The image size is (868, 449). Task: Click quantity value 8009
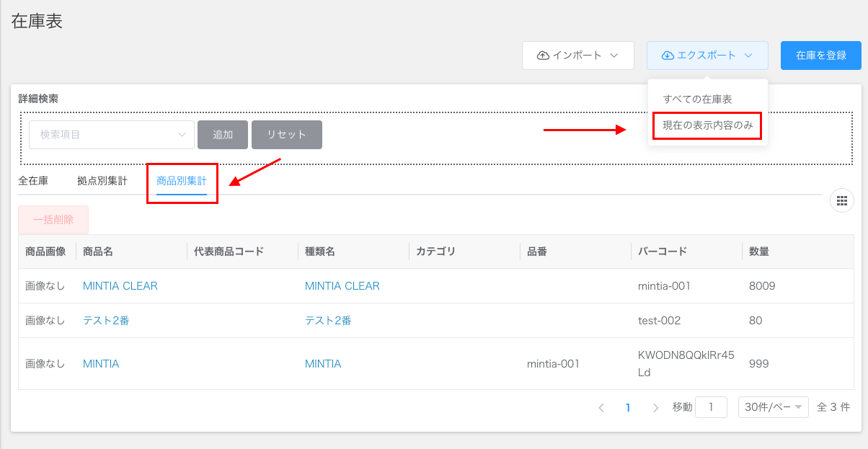pos(762,286)
